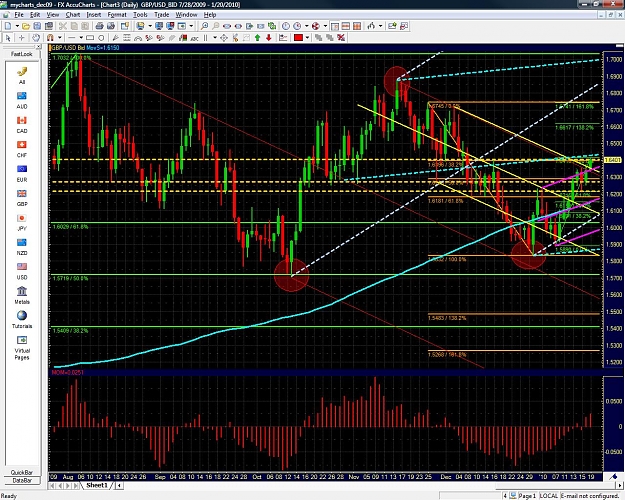Image resolution: width=625 pixels, height=500 pixels.
Task: Expand the line tool dropdown arrow
Action: pos(81,38)
